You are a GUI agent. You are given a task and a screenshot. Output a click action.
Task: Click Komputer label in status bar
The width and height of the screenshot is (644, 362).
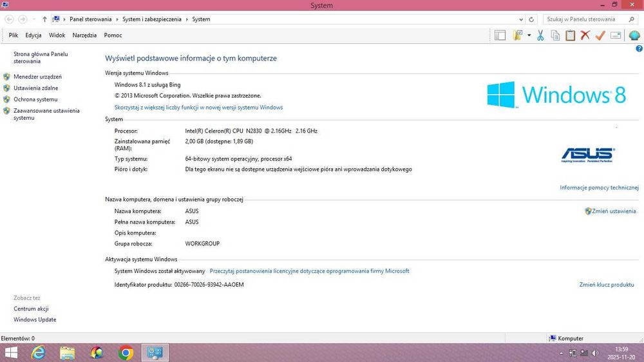[571, 339]
